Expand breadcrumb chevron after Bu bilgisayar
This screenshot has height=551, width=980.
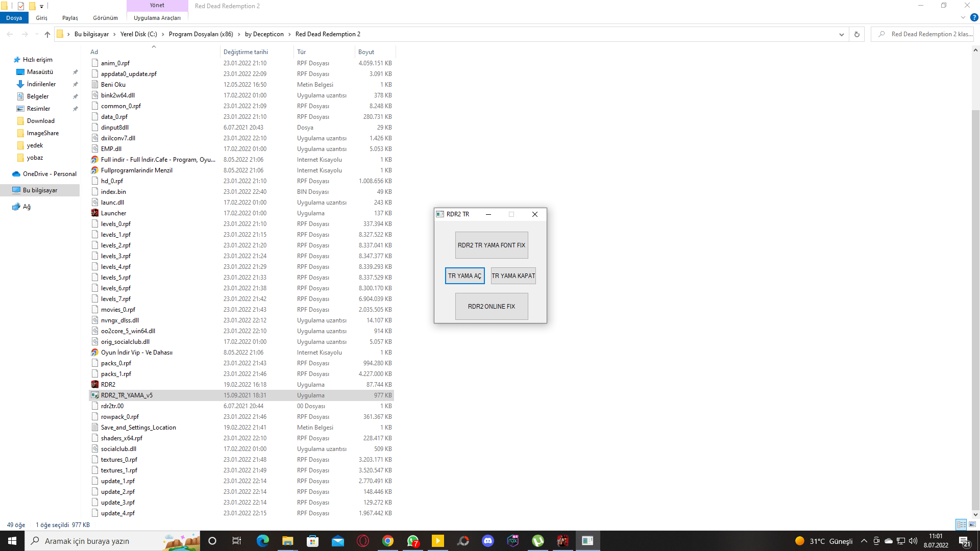(114, 34)
